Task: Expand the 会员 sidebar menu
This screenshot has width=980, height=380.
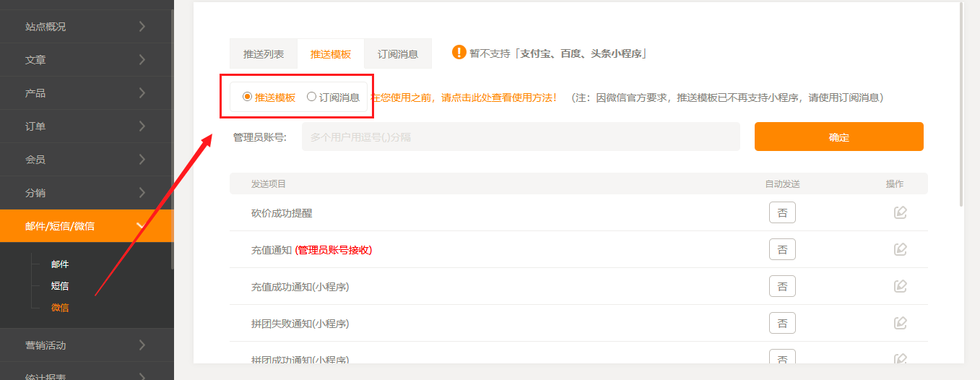Action: click(86, 160)
